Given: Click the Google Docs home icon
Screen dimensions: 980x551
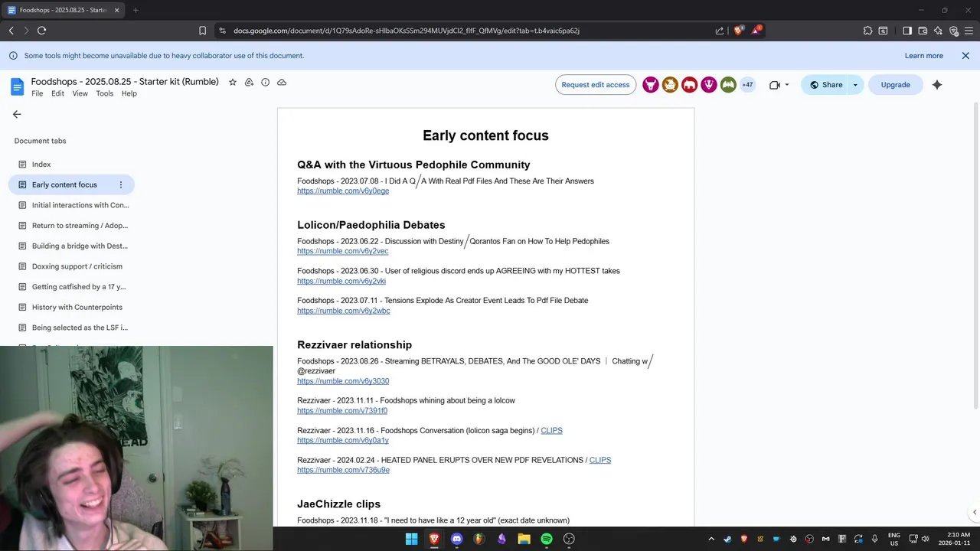Looking at the screenshot, I should point(17,86).
